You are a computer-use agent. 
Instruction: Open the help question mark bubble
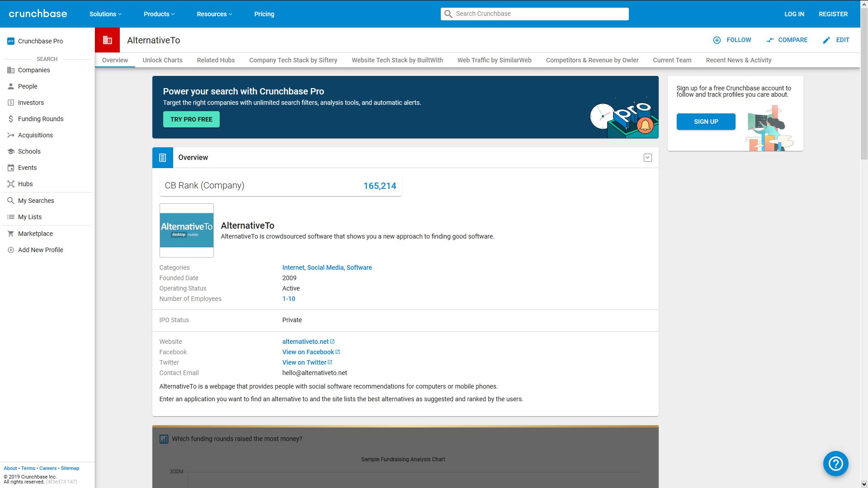[x=835, y=464]
